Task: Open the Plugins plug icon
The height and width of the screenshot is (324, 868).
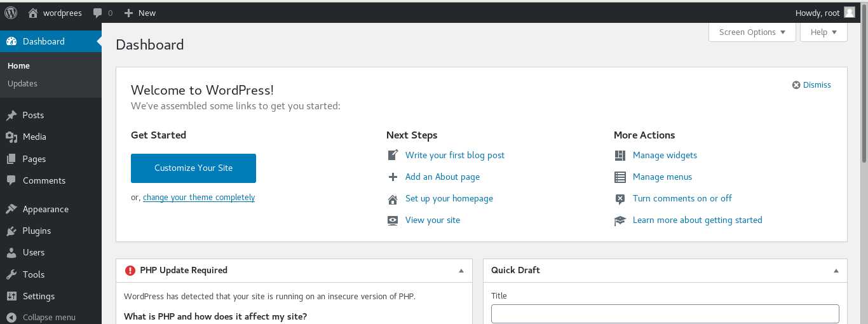Action: tap(11, 231)
